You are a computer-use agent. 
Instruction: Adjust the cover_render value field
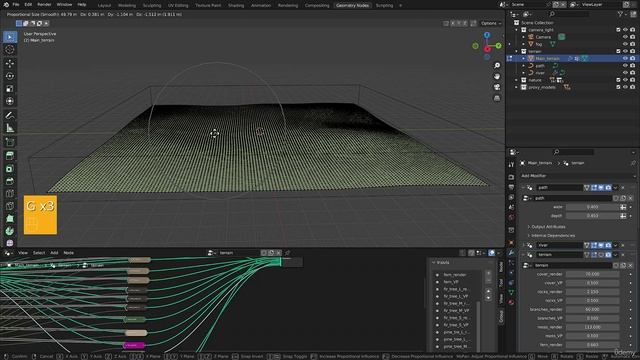tap(592, 274)
